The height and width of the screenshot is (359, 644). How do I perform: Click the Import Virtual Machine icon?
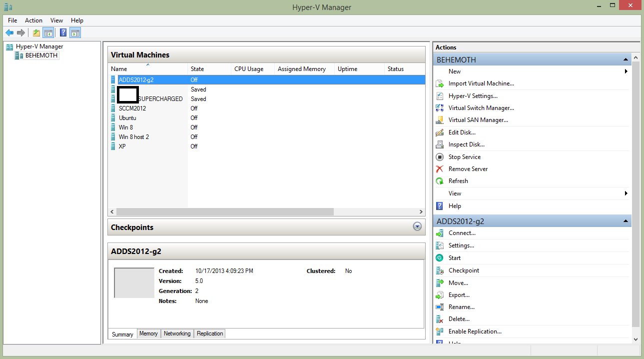click(x=440, y=83)
